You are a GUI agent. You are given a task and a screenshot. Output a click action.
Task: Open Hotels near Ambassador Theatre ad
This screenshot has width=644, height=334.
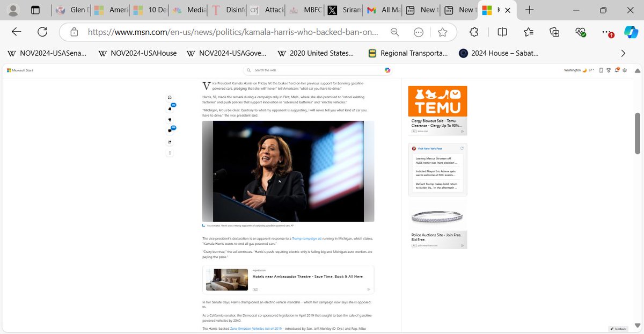(288, 279)
